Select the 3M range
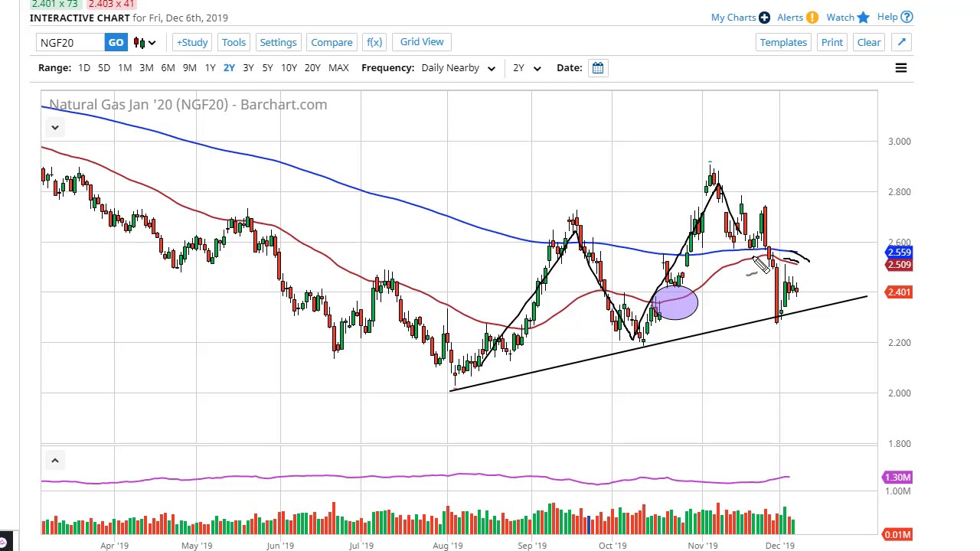This screenshot has width=980, height=551. click(x=146, y=68)
